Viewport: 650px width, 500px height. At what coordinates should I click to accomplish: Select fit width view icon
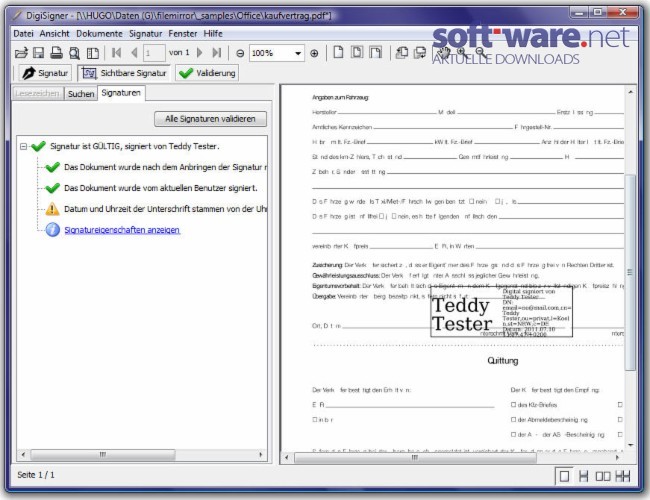pos(376,52)
